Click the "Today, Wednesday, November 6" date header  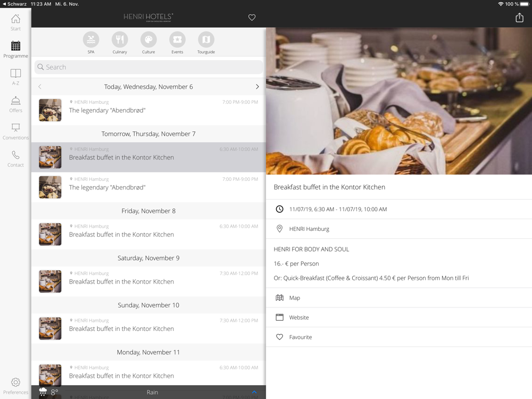pyautogui.click(x=148, y=87)
